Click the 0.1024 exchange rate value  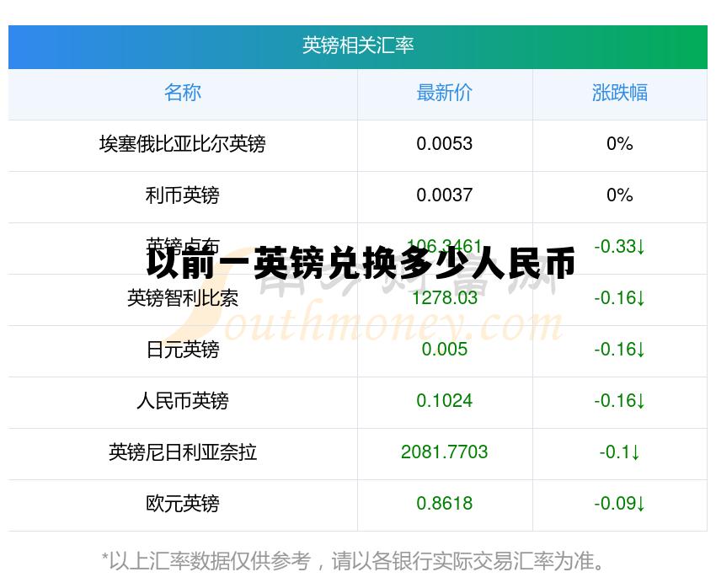point(445,402)
